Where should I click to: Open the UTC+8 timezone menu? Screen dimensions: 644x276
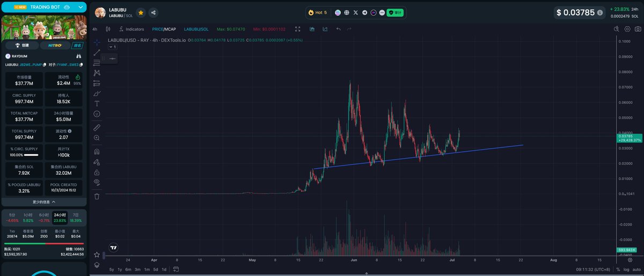[592, 269]
